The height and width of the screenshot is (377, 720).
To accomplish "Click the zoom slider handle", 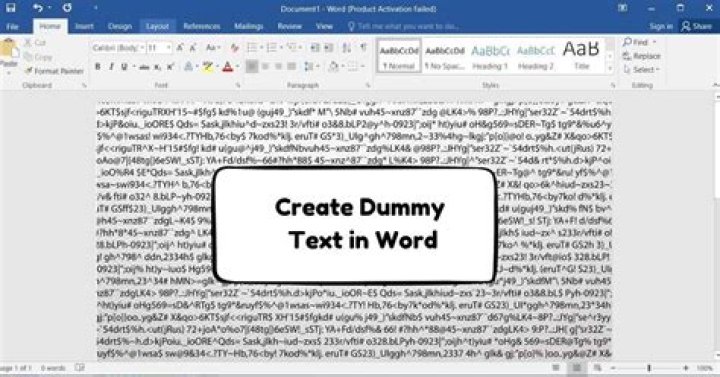I will point(649,368).
